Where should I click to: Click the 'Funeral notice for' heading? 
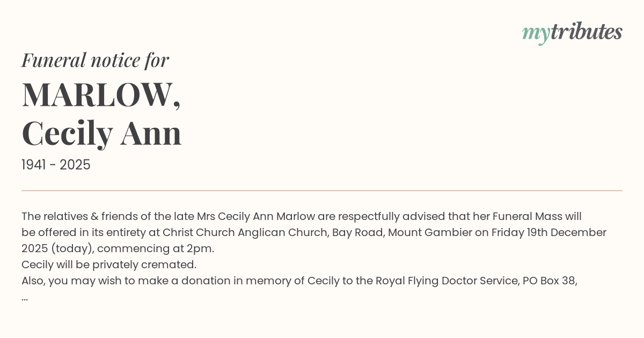point(95,60)
